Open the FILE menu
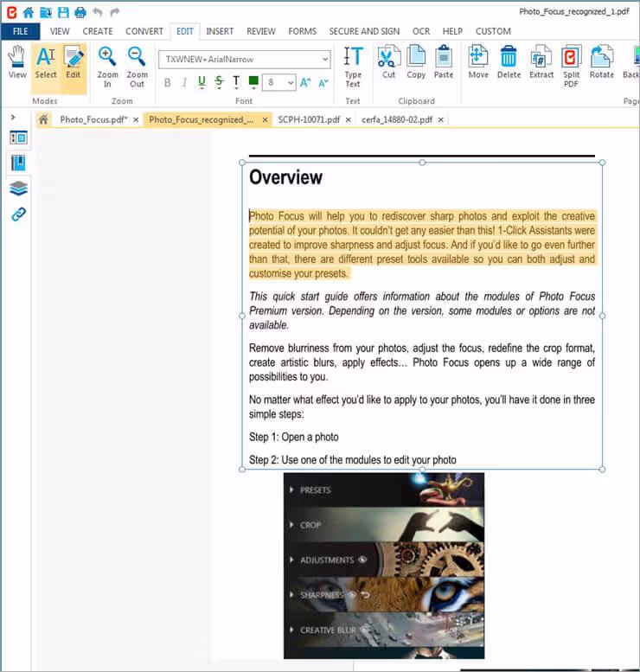 pyautogui.click(x=20, y=31)
